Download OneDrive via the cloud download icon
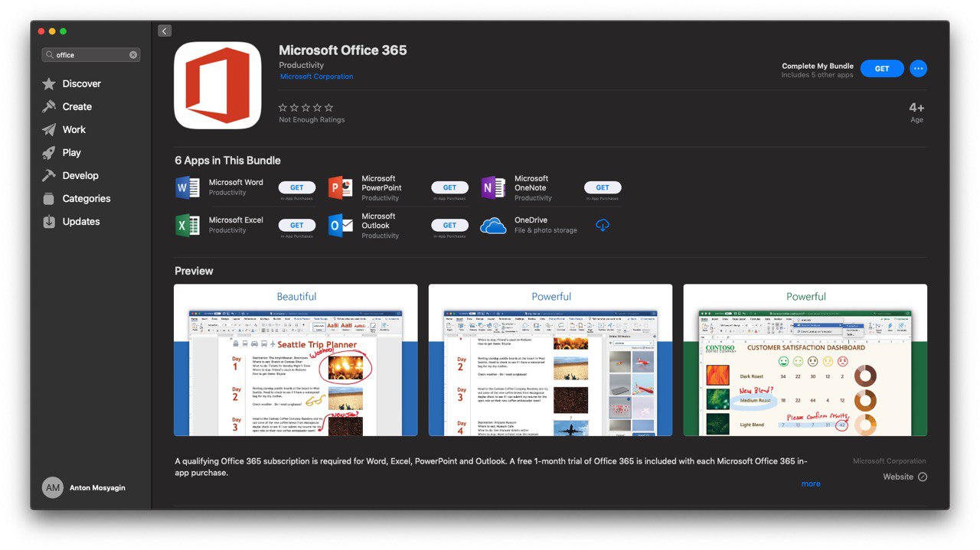 (x=603, y=226)
